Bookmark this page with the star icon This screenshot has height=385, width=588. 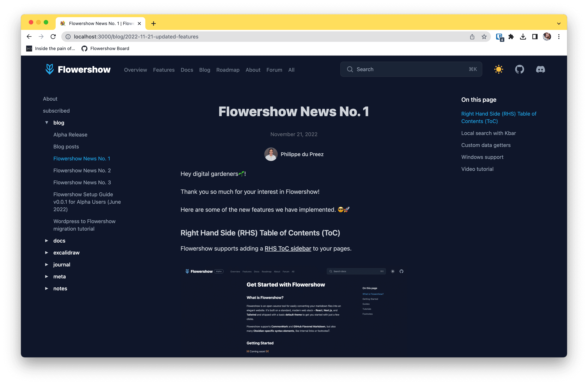click(x=484, y=37)
